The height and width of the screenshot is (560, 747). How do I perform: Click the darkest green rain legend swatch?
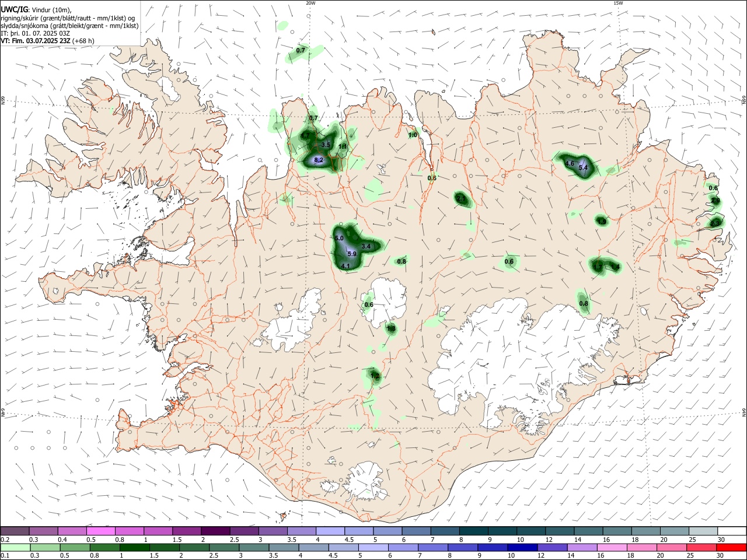pos(134,547)
